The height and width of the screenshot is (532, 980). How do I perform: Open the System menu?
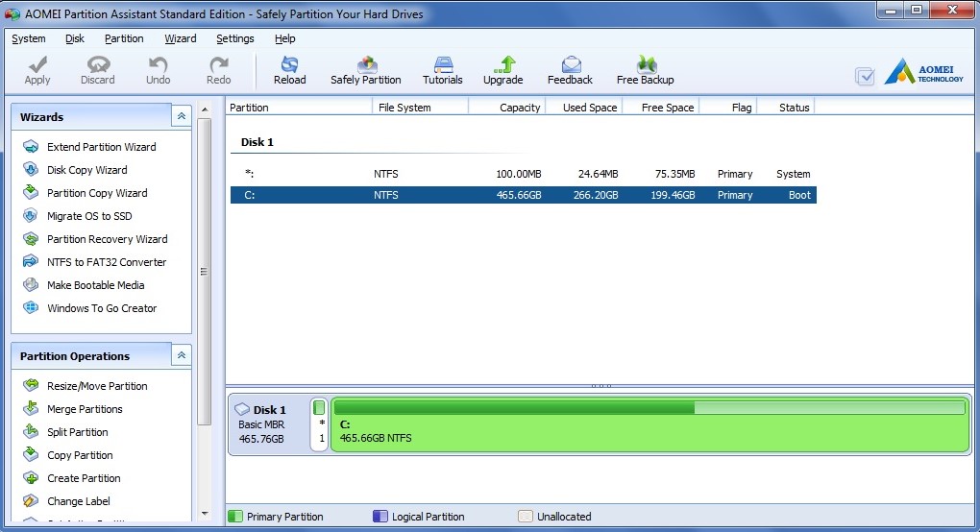pyautogui.click(x=29, y=38)
